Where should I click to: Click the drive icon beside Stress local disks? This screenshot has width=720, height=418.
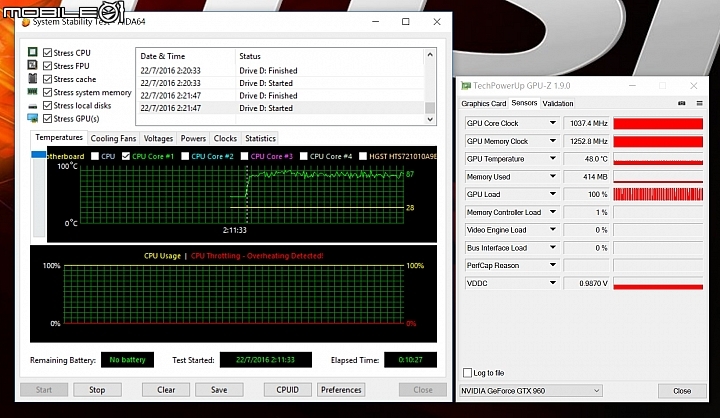click(33, 106)
